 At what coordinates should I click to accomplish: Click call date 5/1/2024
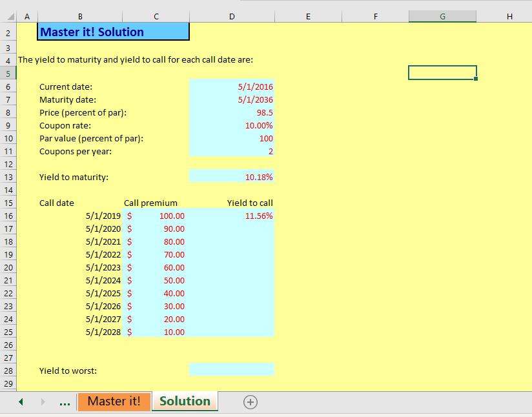[103, 280]
